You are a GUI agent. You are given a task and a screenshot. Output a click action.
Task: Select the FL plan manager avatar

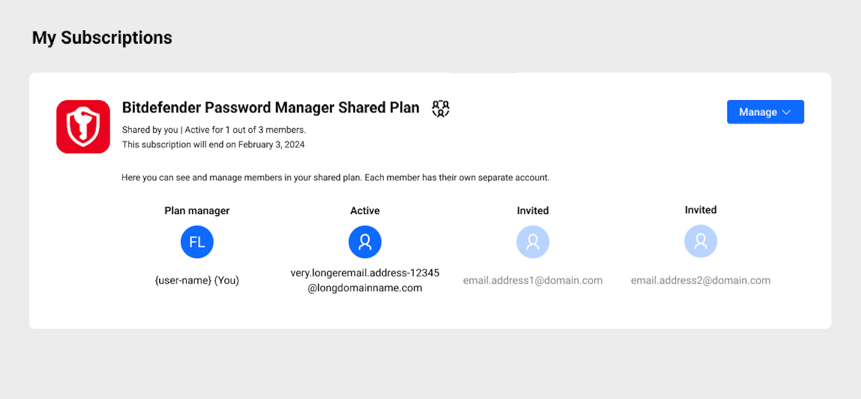tap(197, 242)
